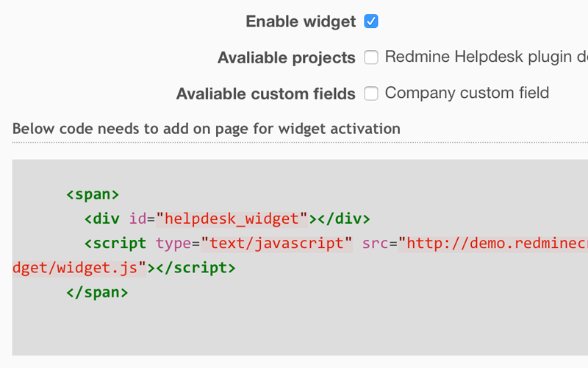Image resolution: width=588 pixels, height=368 pixels.
Task: Click the id attribute name in div tag
Action: pos(137,219)
